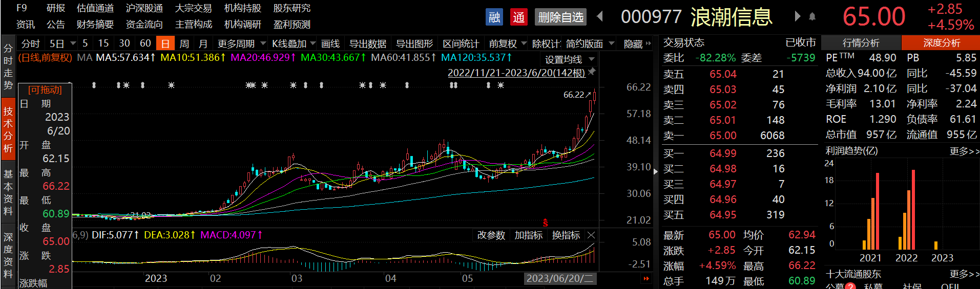Open 盈利预测 earnings forecast

[x=291, y=24]
